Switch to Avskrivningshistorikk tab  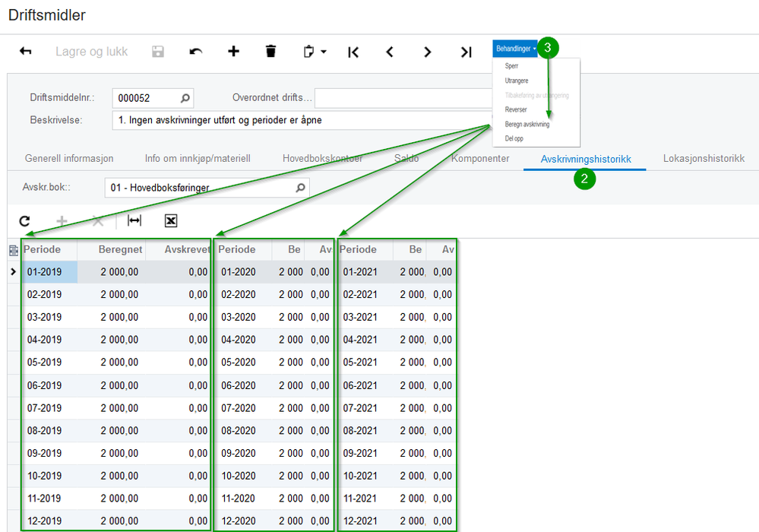585,159
